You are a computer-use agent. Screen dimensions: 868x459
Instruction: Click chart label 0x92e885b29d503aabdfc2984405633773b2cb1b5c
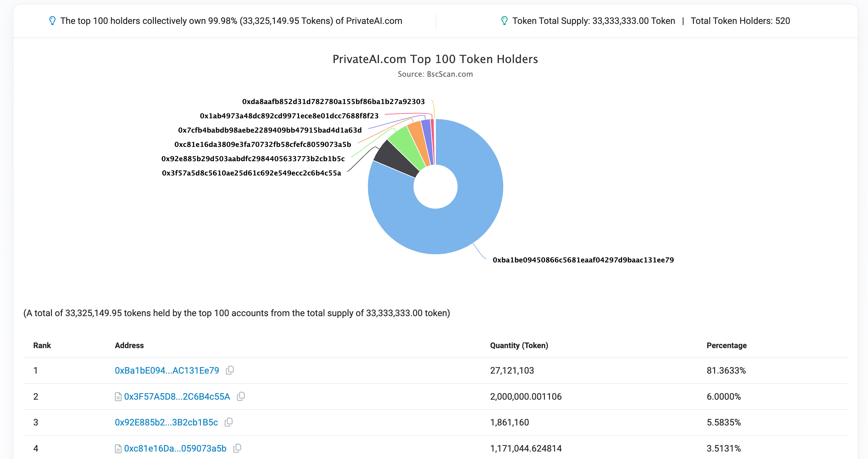point(253,158)
